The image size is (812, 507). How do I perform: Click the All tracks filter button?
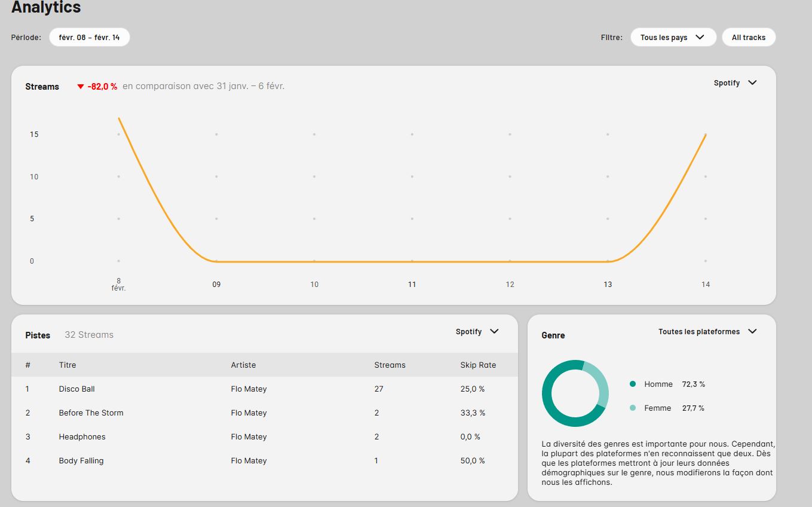point(748,37)
